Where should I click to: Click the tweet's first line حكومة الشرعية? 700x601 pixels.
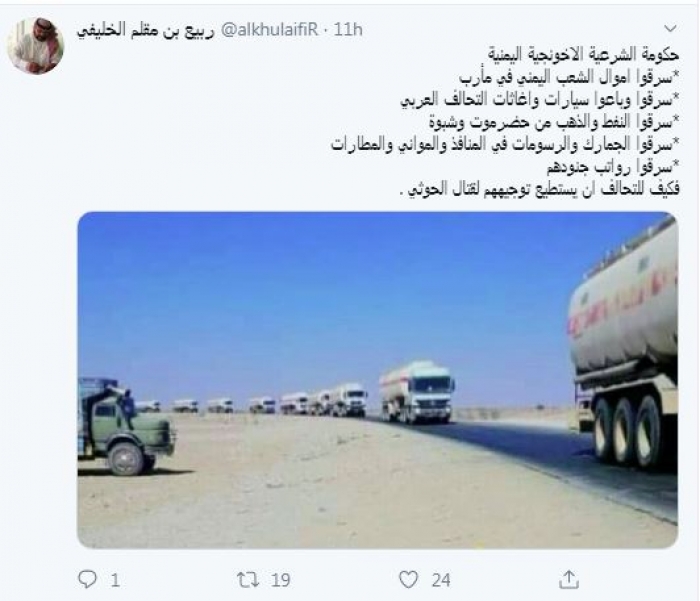[583, 55]
